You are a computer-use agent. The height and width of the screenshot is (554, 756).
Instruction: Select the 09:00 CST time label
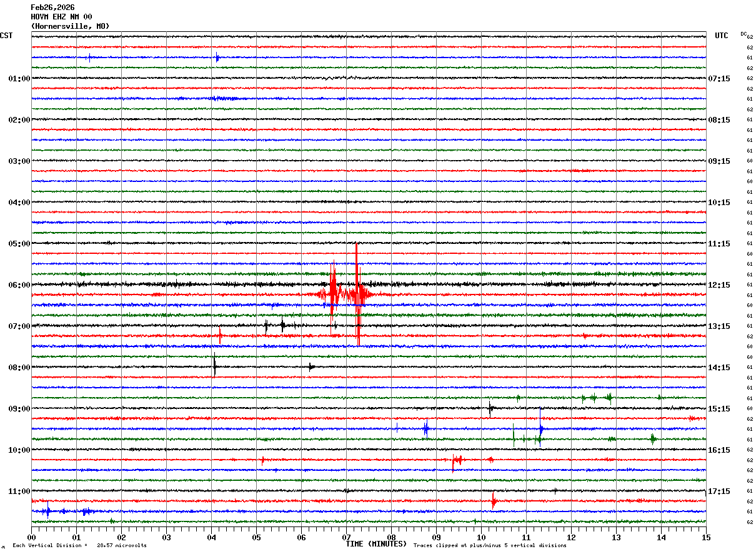coord(19,409)
